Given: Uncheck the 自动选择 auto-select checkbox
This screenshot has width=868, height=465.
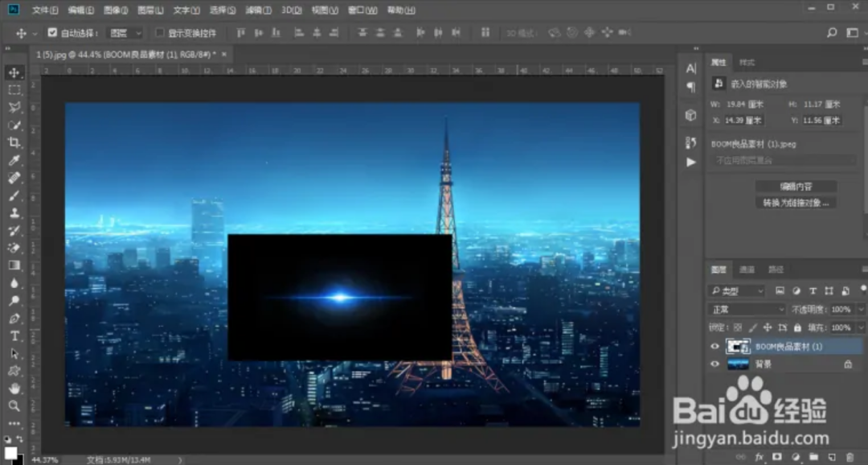Looking at the screenshot, I should click(x=53, y=33).
